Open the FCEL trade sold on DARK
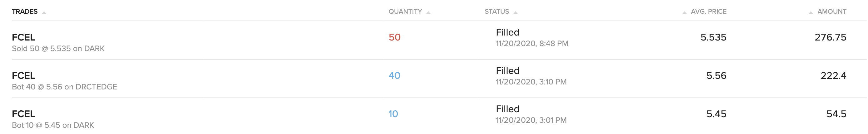 (x=23, y=37)
